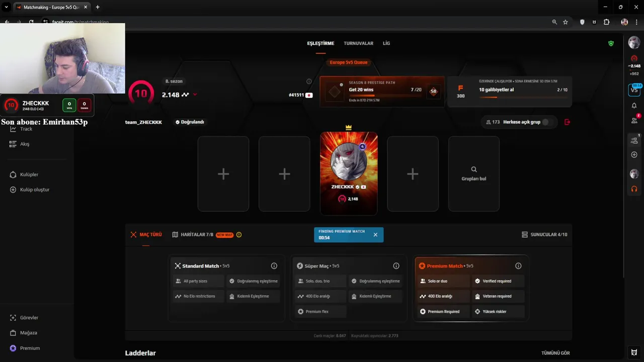Leave party via red exit icon
This screenshot has height=362, width=644.
tap(568, 122)
